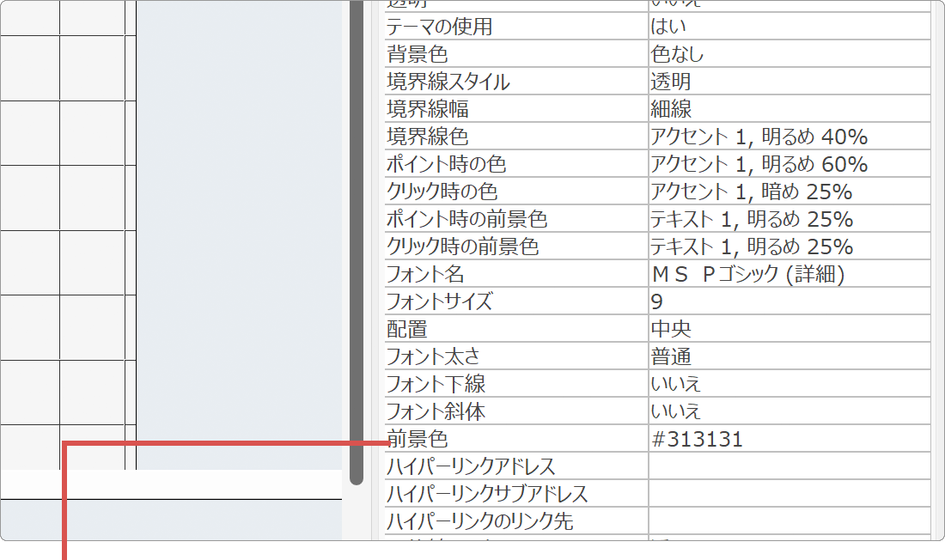Select the 背景色 色なし swatch field
Image resolution: width=945 pixels, height=560 pixels.
click(x=786, y=53)
